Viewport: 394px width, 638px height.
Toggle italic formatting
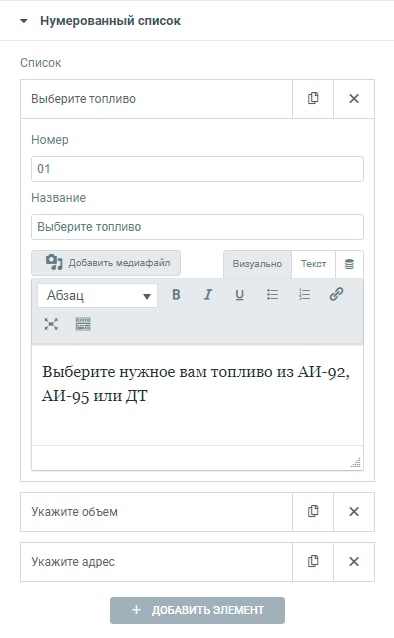(208, 295)
